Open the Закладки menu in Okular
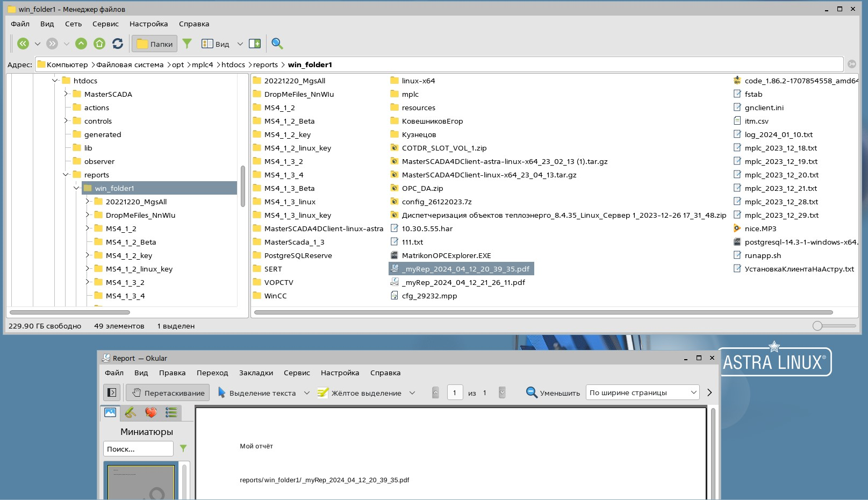 pos(256,373)
